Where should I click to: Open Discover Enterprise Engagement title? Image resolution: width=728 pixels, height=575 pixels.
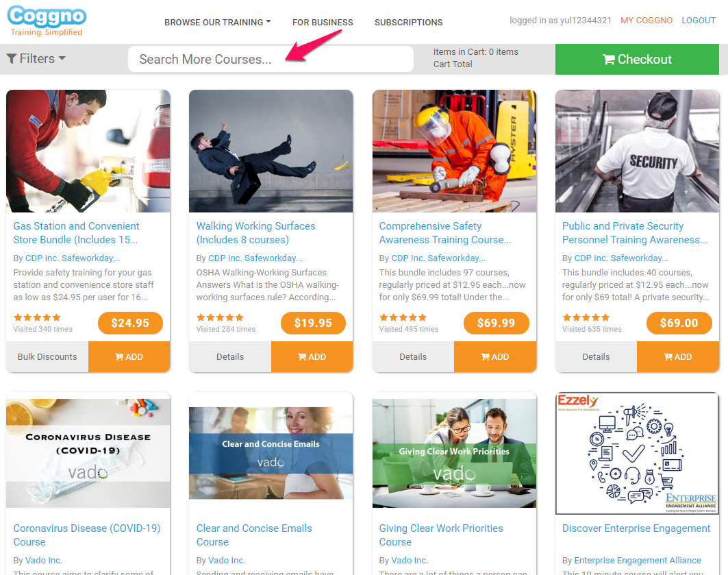[636, 528]
